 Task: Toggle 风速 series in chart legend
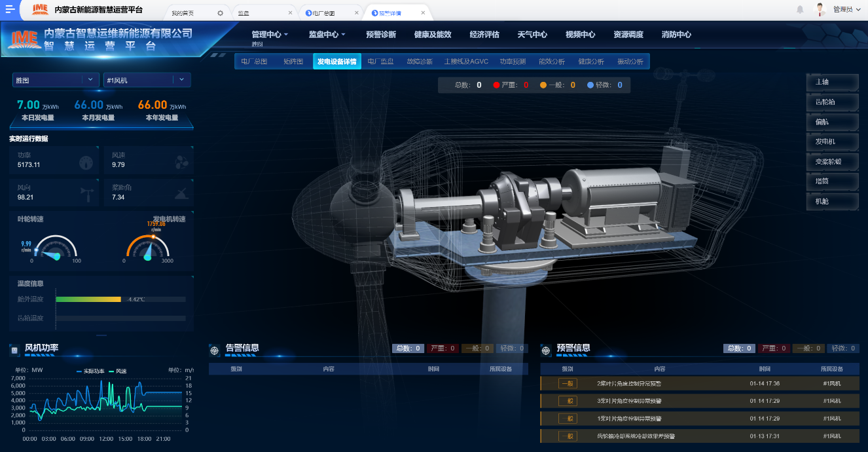click(x=117, y=371)
